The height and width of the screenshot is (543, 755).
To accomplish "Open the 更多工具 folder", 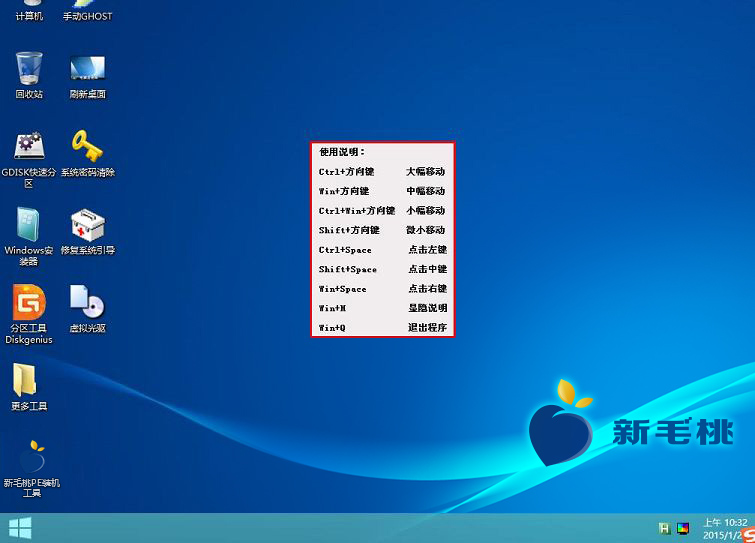I will tap(29, 387).
